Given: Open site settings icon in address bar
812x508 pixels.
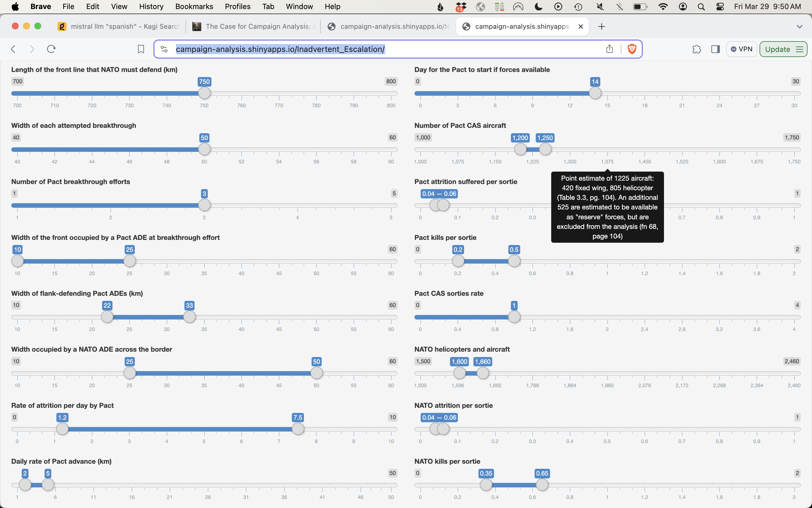Looking at the screenshot, I should [164, 49].
